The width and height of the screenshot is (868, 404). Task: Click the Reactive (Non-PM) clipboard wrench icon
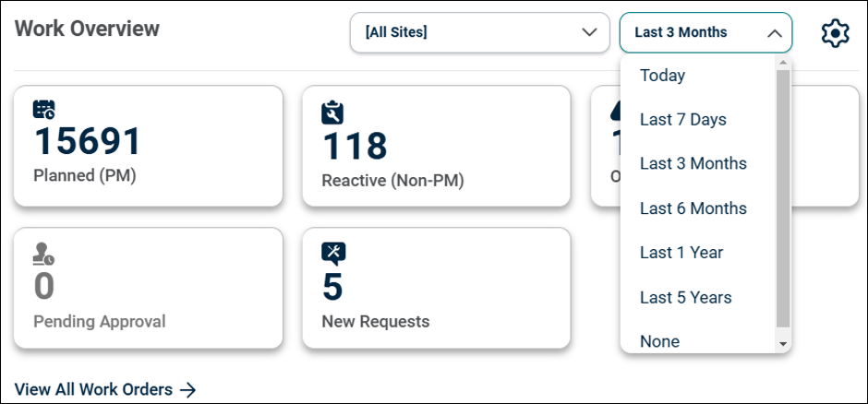point(332,112)
